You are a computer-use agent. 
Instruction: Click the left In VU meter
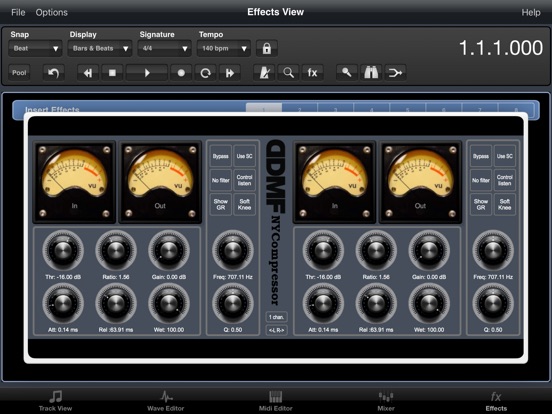click(74, 182)
